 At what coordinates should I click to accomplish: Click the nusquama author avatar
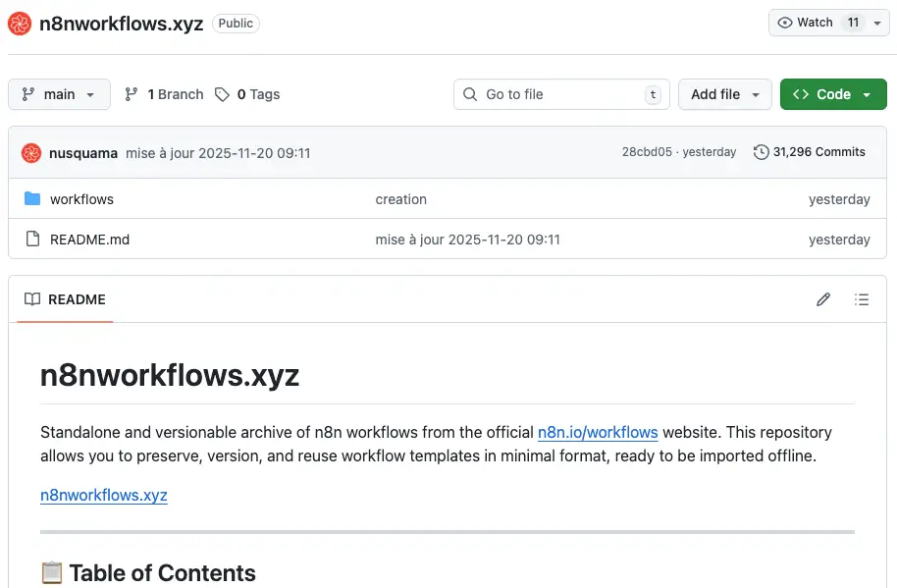[31, 152]
